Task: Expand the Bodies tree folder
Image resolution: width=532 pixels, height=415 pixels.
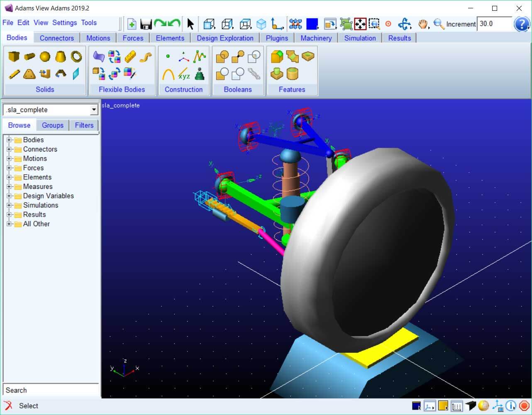Action: pos(9,140)
